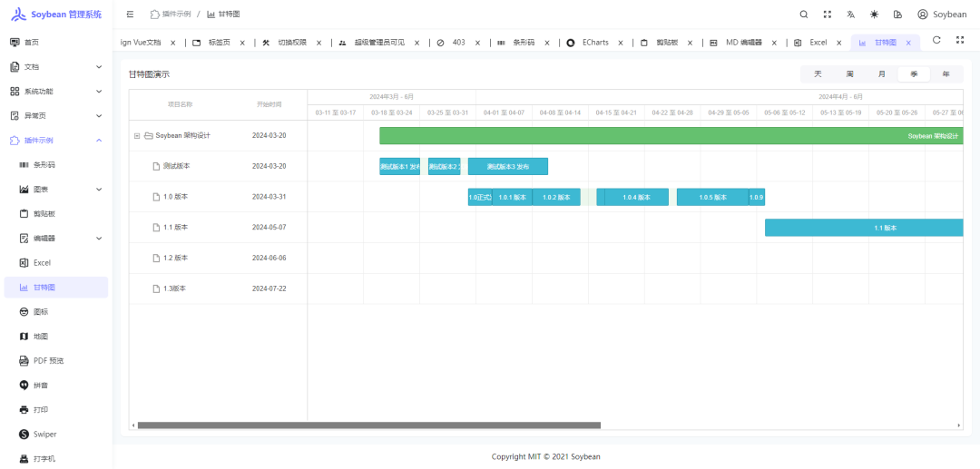The height and width of the screenshot is (469, 980).
Task: Collapse the 插件示例 sidebar menu
Action: pyautogui.click(x=99, y=141)
